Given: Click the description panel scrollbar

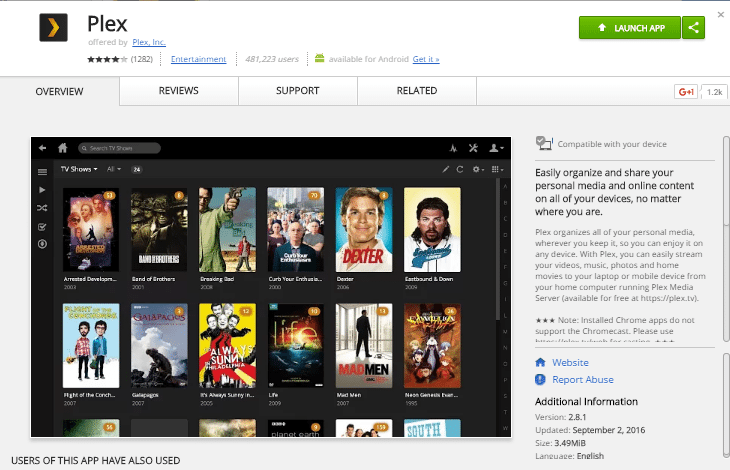Looking at the screenshot, I should (726, 239).
